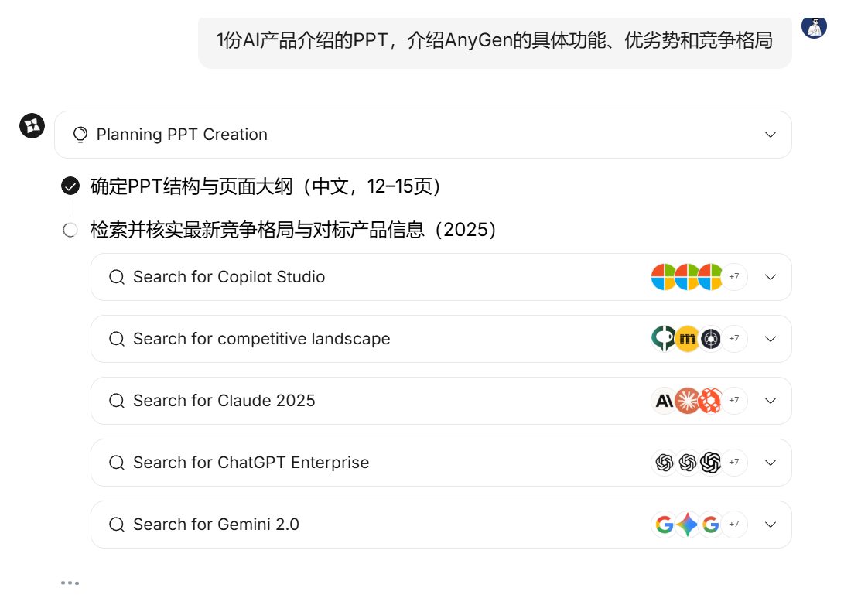Click the +7 badge in ChatGPT Enterprise row
This screenshot has height=605, width=868.
coord(734,463)
